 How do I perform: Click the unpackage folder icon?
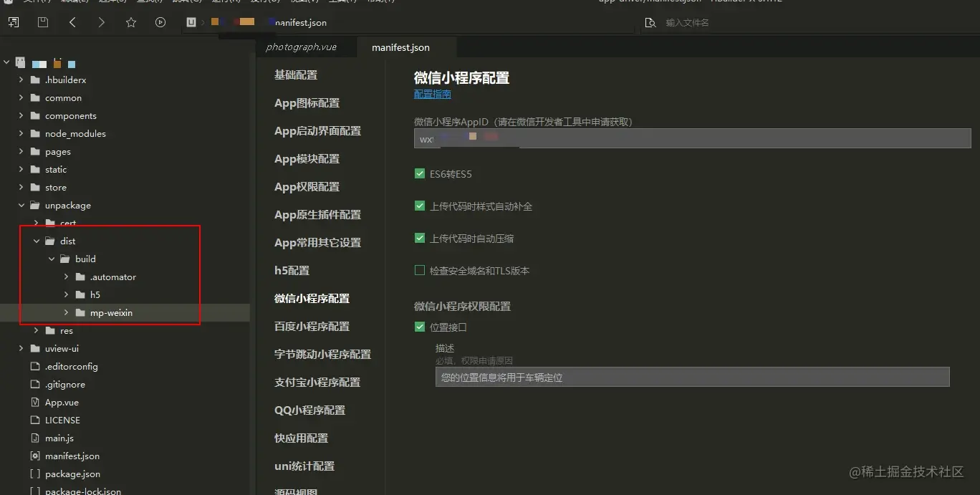click(x=35, y=205)
